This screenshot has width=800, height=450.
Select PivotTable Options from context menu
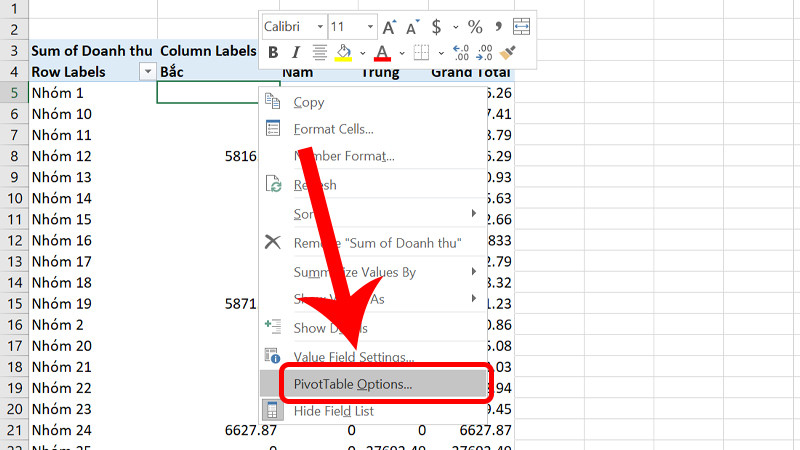(x=352, y=383)
